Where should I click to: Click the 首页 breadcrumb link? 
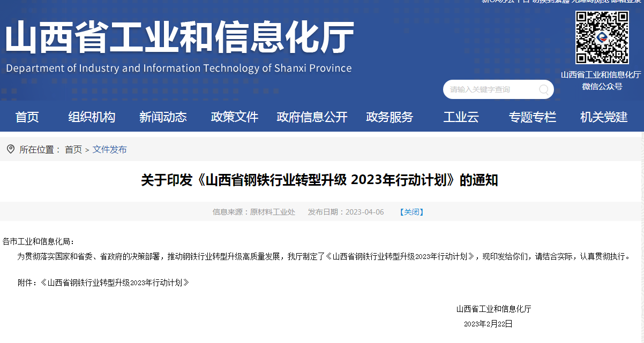click(73, 150)
